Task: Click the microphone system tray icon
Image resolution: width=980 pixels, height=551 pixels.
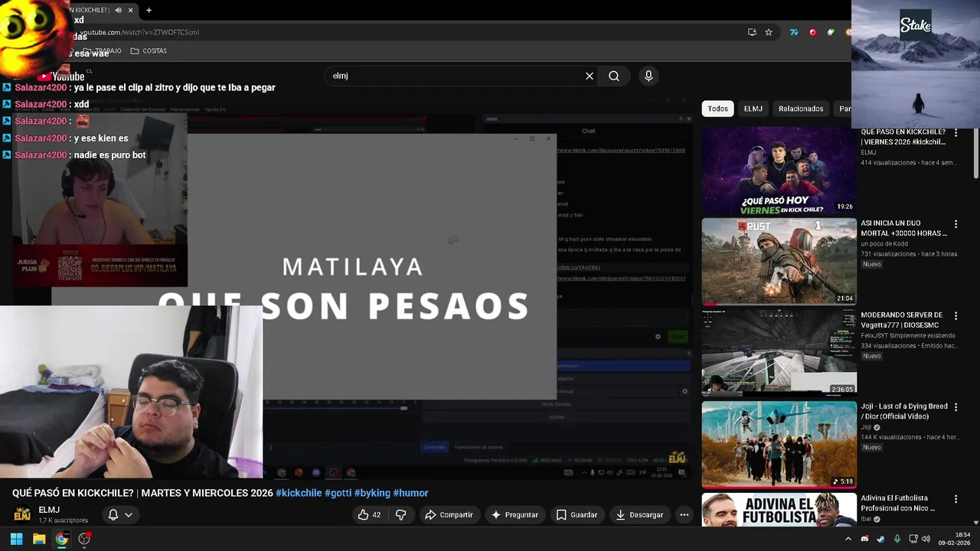Action: [x=897, y=539]
